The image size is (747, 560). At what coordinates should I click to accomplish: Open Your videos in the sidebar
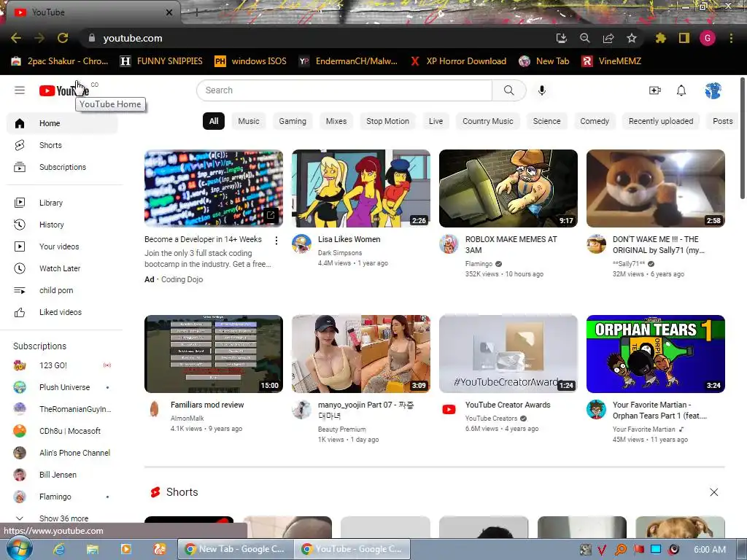[x=62, y=246]
